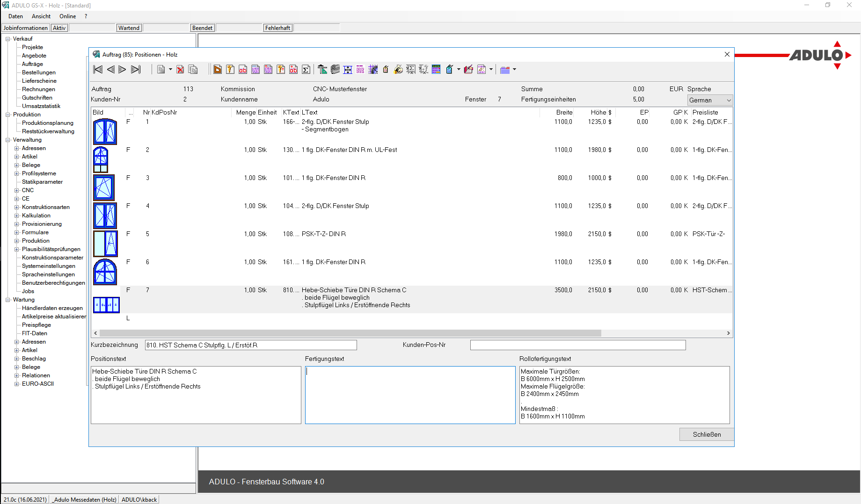Image resolution: width=861 pixels, height=504 pixels.
Task: Click the colored grid table icon
Action: point(436,70)
